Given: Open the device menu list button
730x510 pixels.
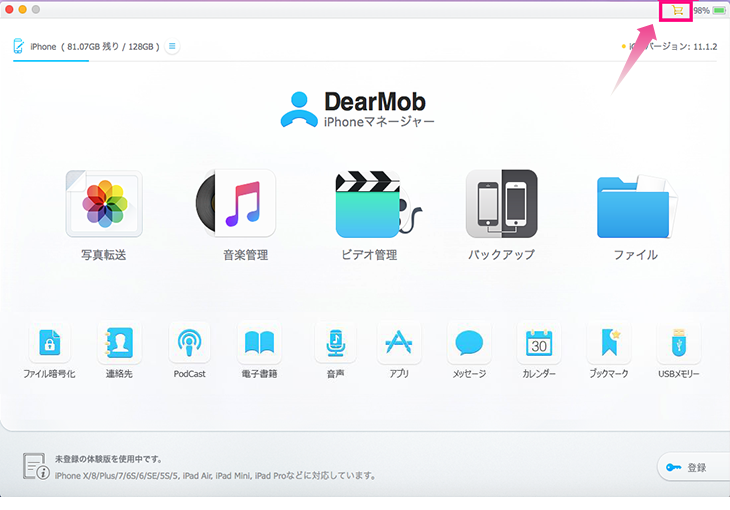Looking at the screenshot, I should (x=172, y=46).
